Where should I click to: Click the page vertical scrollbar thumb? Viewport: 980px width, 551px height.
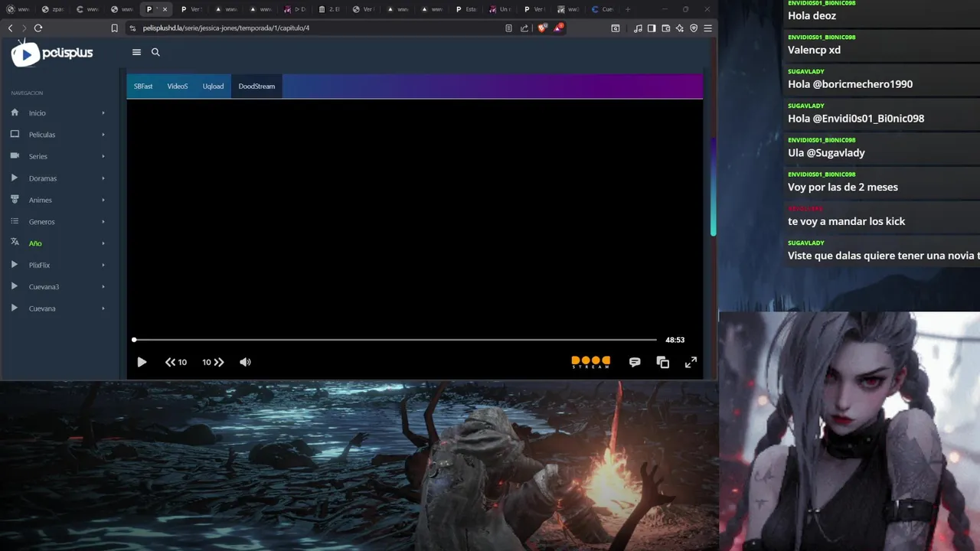pos(714,187)
